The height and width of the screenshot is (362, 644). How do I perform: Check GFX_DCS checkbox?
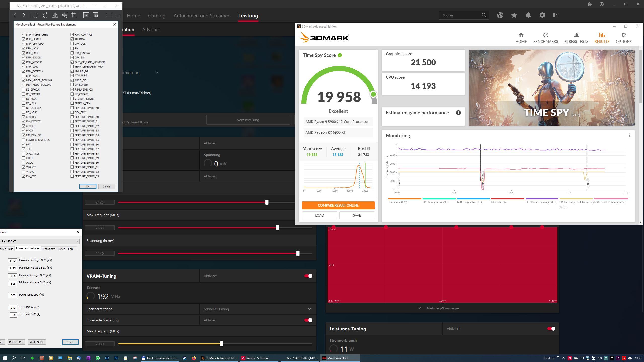click(x=72, y=44)
